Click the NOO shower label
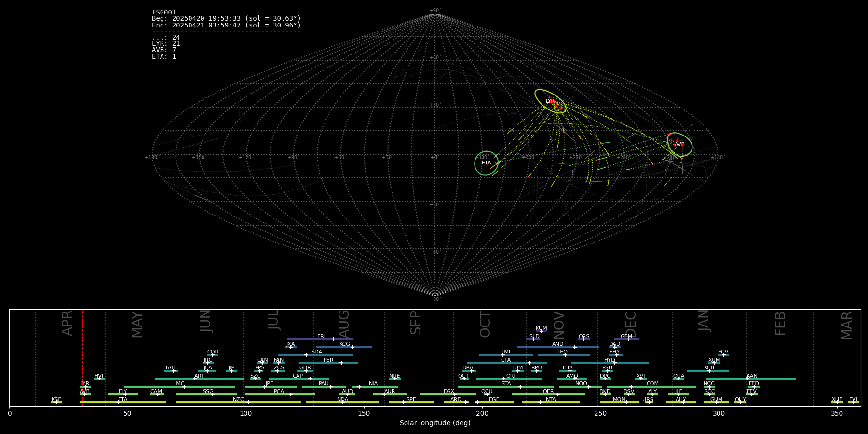The height and width of the screenshot is (434, 868). pyautogui.click(x=581, y=384)
